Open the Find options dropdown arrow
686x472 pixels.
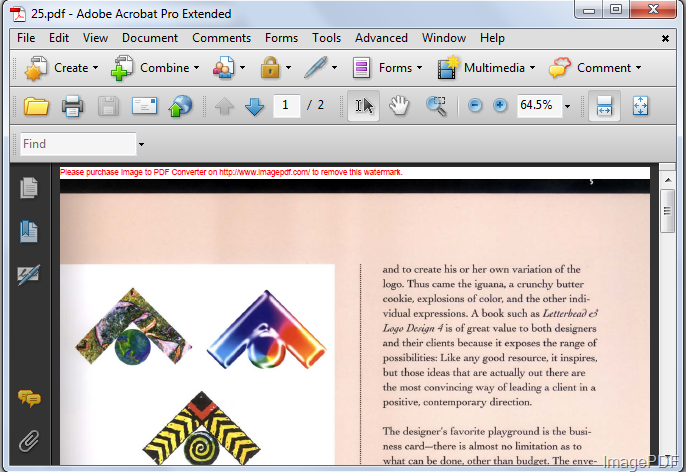141,144
